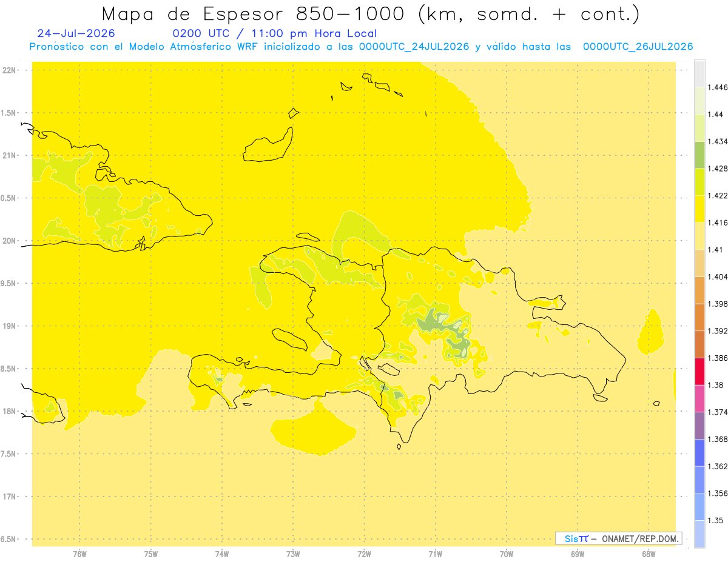Click the legend value "1.368"
728x562 pixels.
coord(719,439)
